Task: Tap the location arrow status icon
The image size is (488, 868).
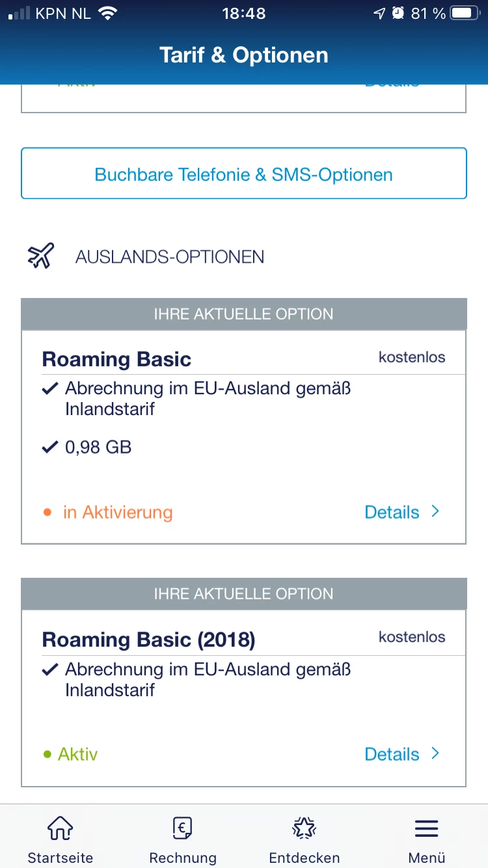Action: click(x=379, y=13)
